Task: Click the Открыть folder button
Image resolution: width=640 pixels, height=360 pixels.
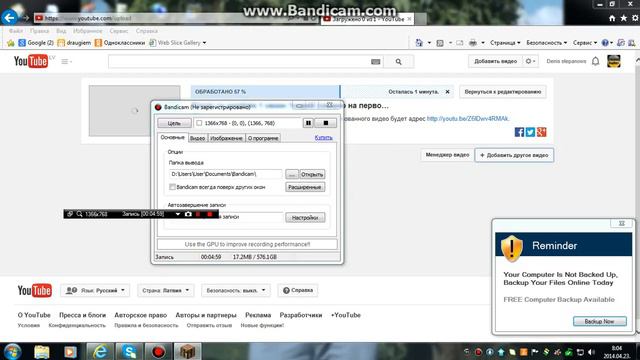Action: tap(312, 174)
